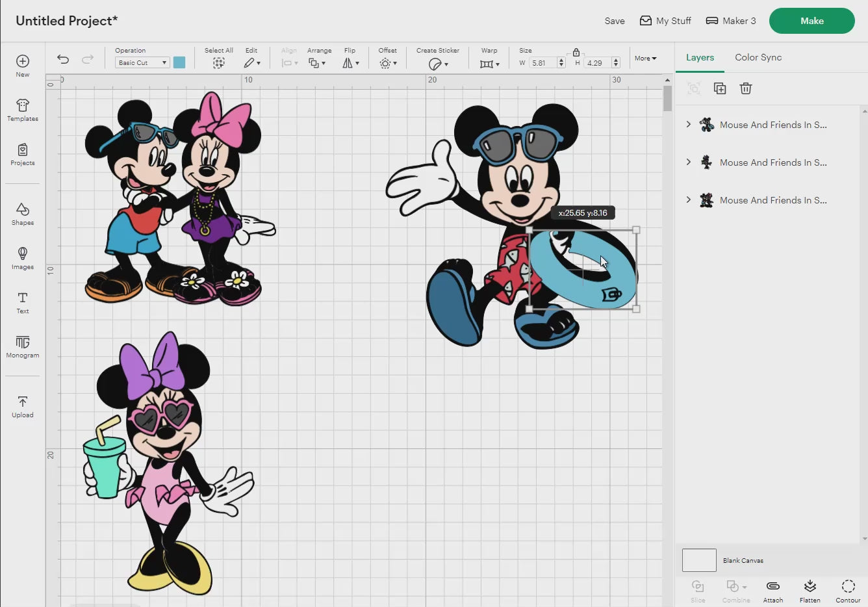Click the canvas scroll-up arrow
Viewport: 868px width, 607px height.
coord(667,80)
